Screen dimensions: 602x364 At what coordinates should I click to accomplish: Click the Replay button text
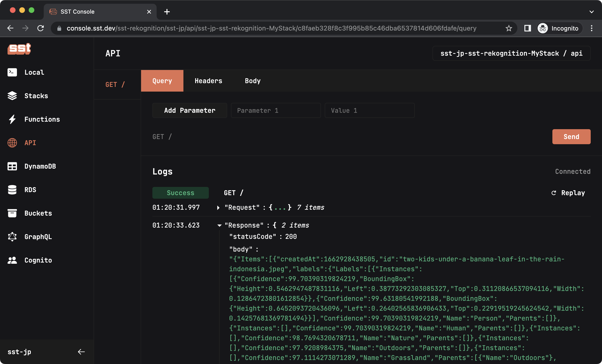pyautogui.click(x=573, y=193)
